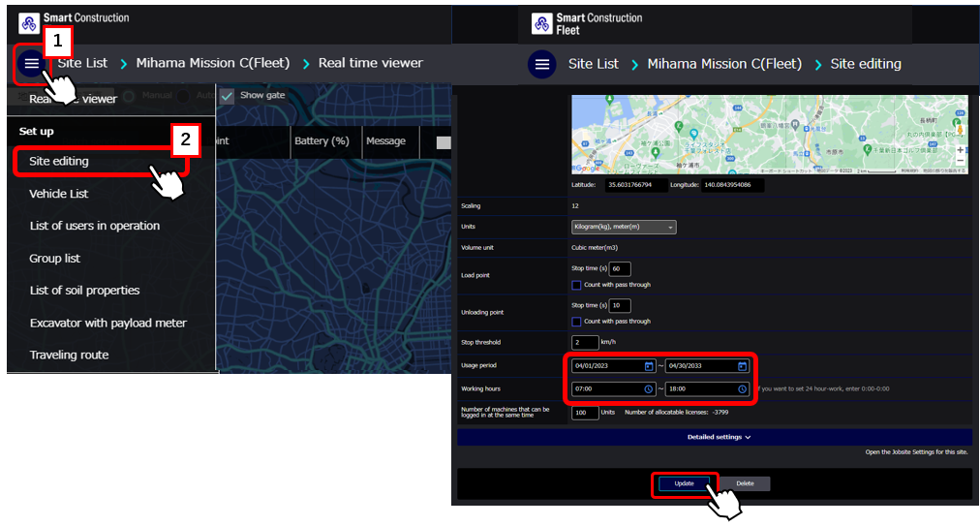
Task: Expand the Detailed settings section
Action: [719, 437]
